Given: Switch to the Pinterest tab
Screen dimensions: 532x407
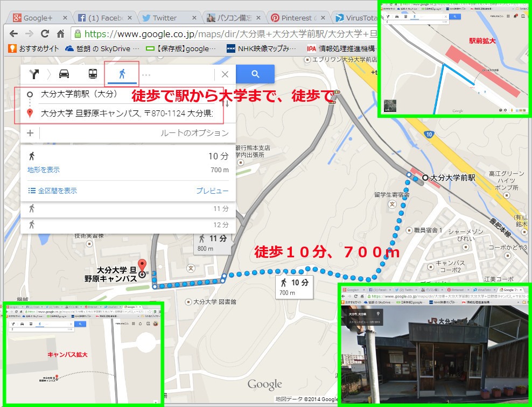Looking at the screenshot, I should pyautogui.click(x=299, y=18).
